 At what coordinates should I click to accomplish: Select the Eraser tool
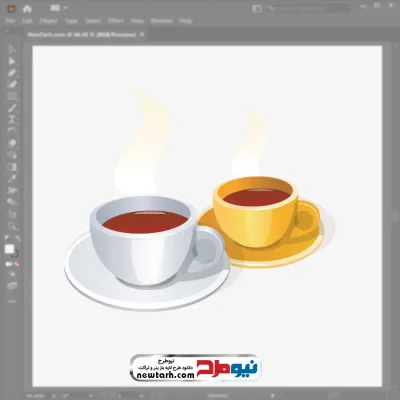(12, 143)
